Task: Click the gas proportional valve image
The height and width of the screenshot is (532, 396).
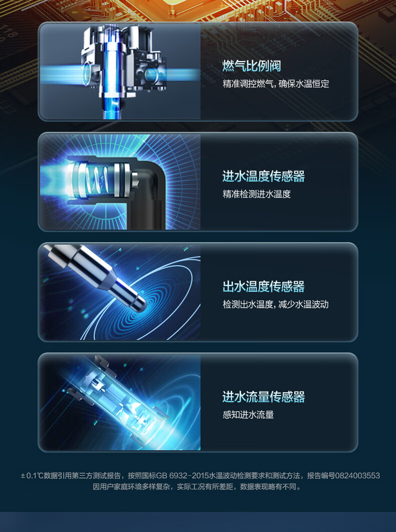Action: [x=120, y=71]
